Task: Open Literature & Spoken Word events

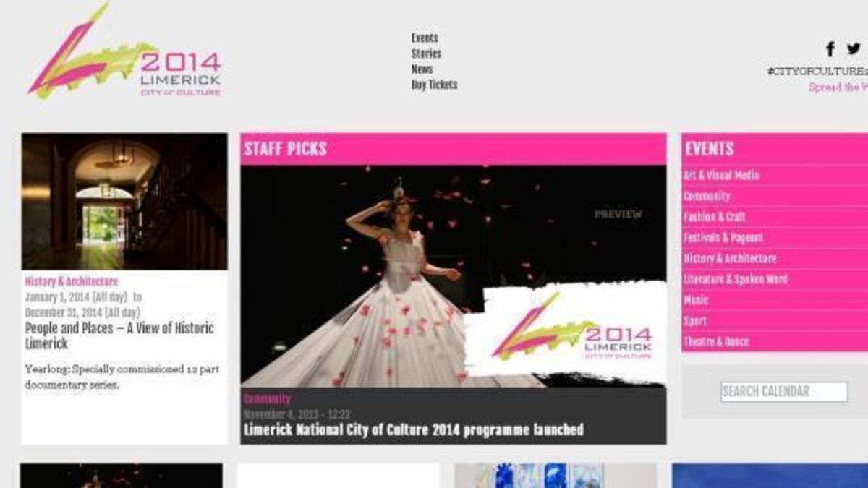Action: [736, 280]
